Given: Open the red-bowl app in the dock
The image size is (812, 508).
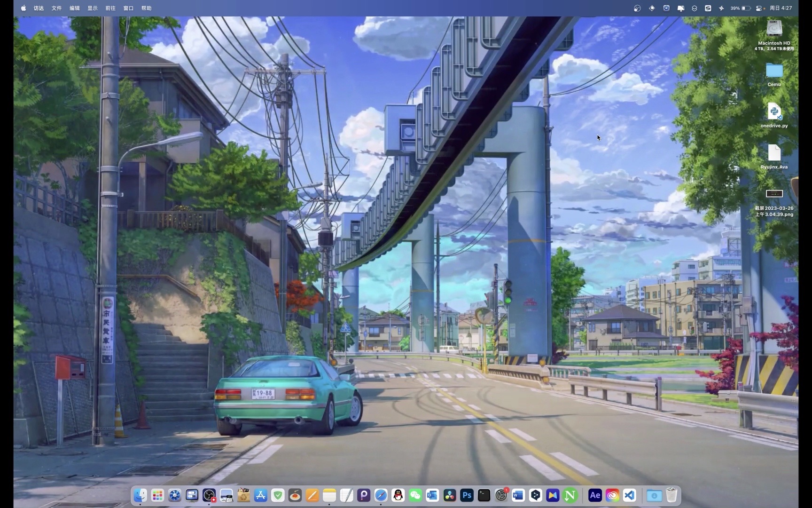Looking at the screenshot, I should (x=295, y=495).
